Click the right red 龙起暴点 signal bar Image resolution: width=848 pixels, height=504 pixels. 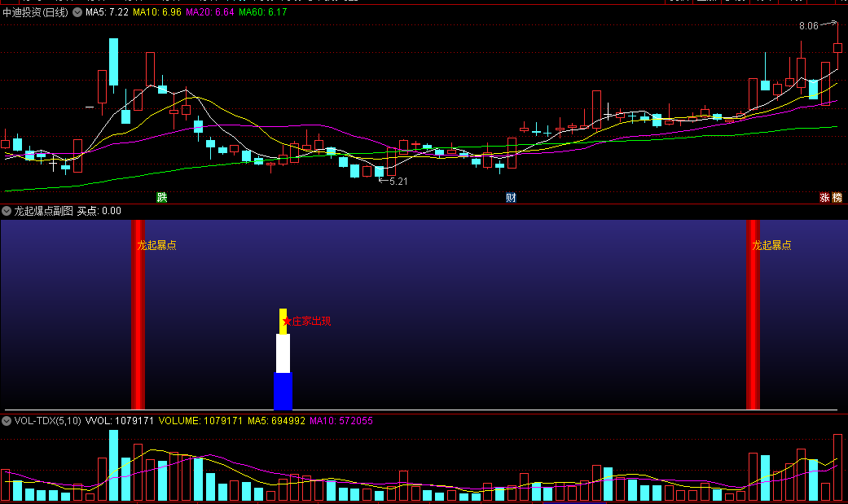[753, 315]
